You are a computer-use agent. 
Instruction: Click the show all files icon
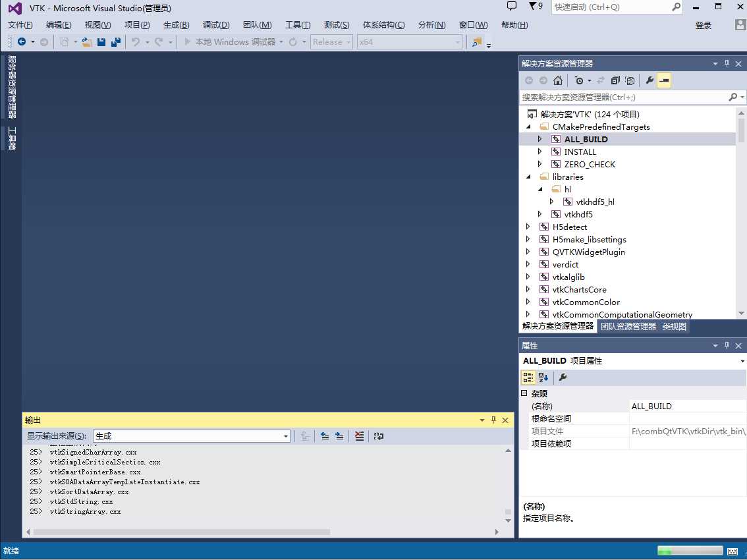click(x=630, y=80)
